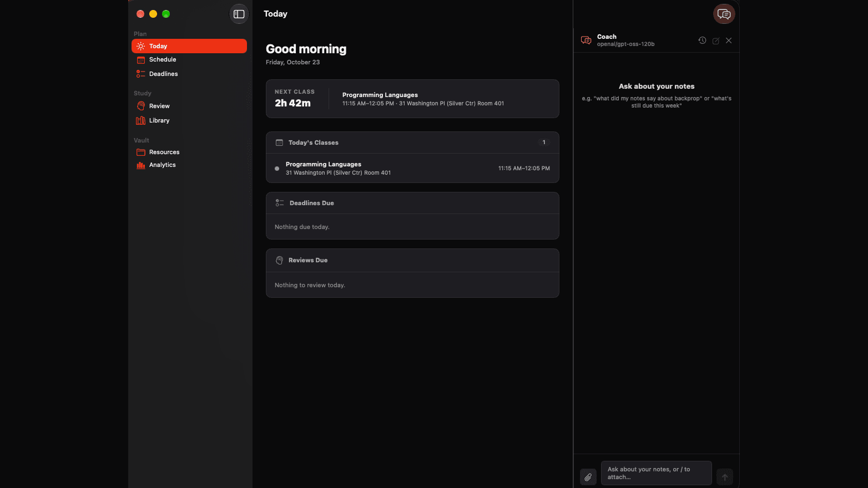Open the Today view in sidebar
This screenshot has height=488, width=868.
tap(189, 46)
